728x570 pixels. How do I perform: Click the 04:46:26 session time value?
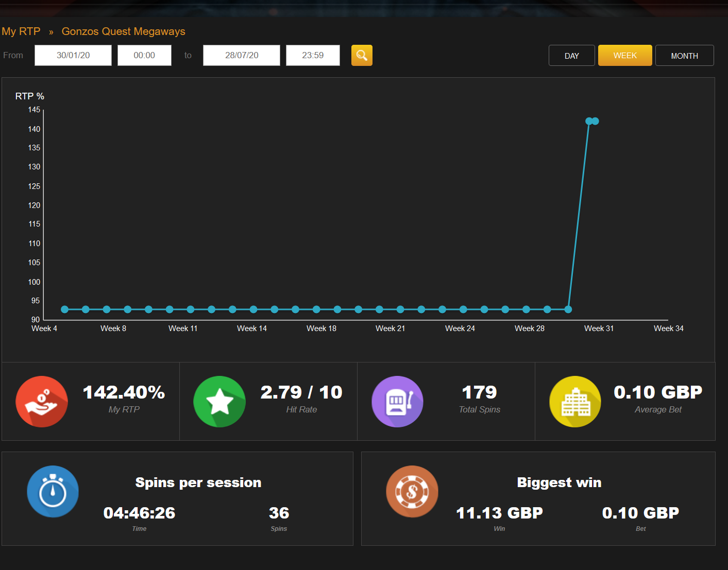pyautogui.click(x=139, y=513)
